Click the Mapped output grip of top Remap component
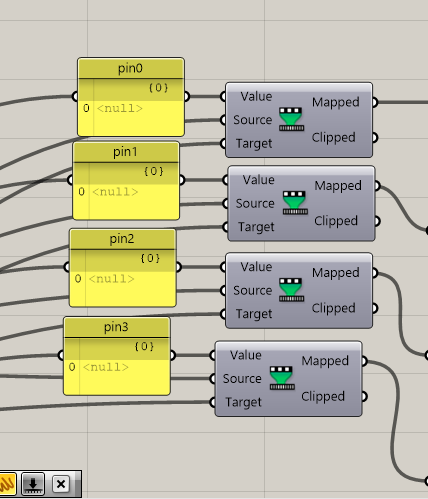The width and height of the screenshot is (428, 499). click(375, 102)
